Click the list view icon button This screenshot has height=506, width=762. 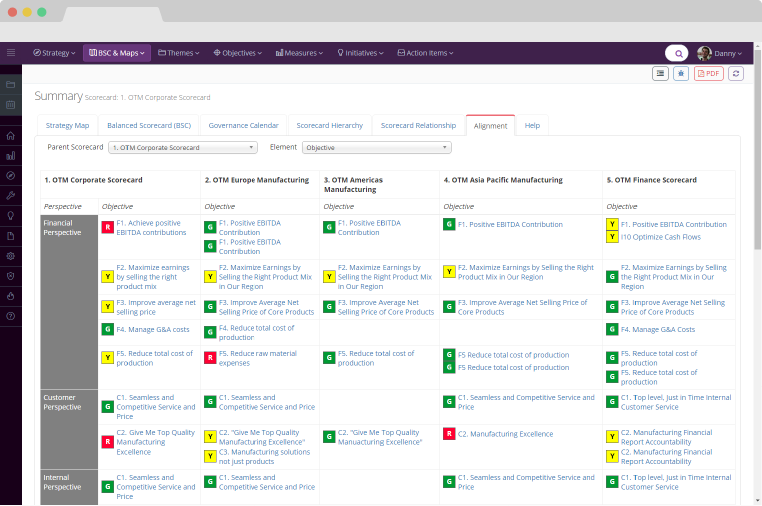[x=660, y=74]
